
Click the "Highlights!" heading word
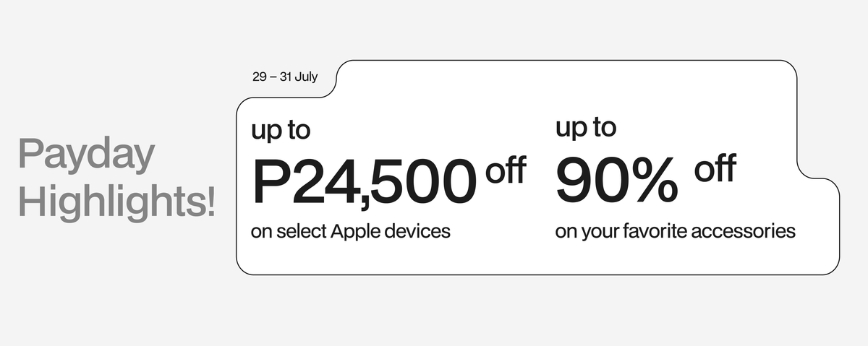[x=116, y=201]
